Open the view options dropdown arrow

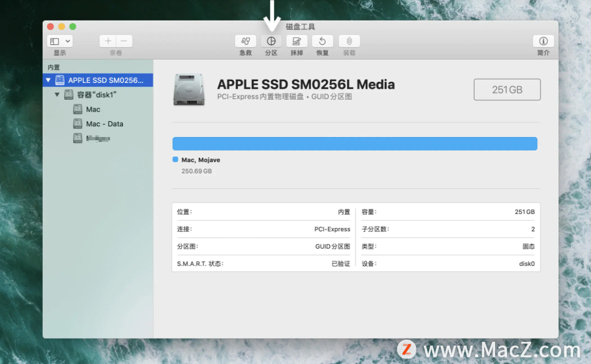pos(68,41)
